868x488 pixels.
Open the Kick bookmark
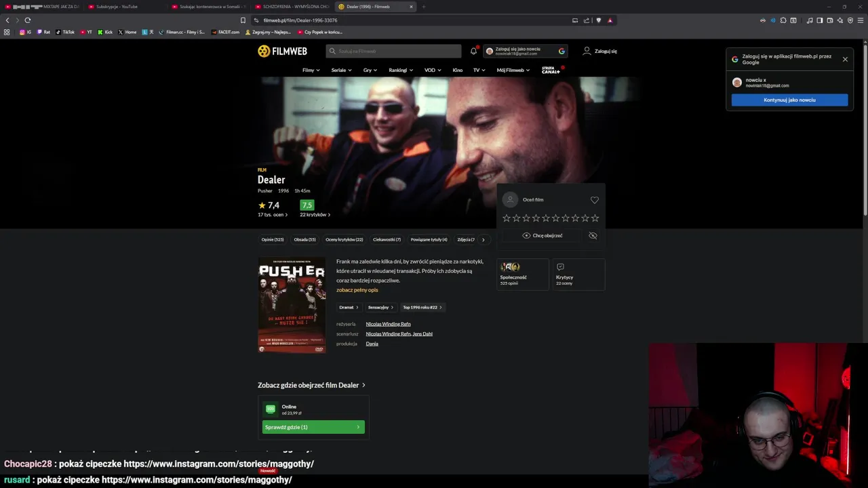pos(105,32)
